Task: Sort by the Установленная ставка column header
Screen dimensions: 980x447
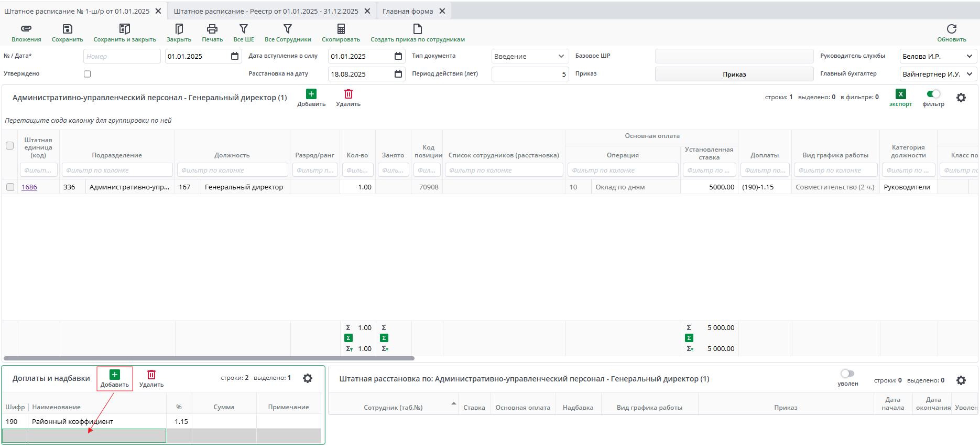Action: [709, 153]
